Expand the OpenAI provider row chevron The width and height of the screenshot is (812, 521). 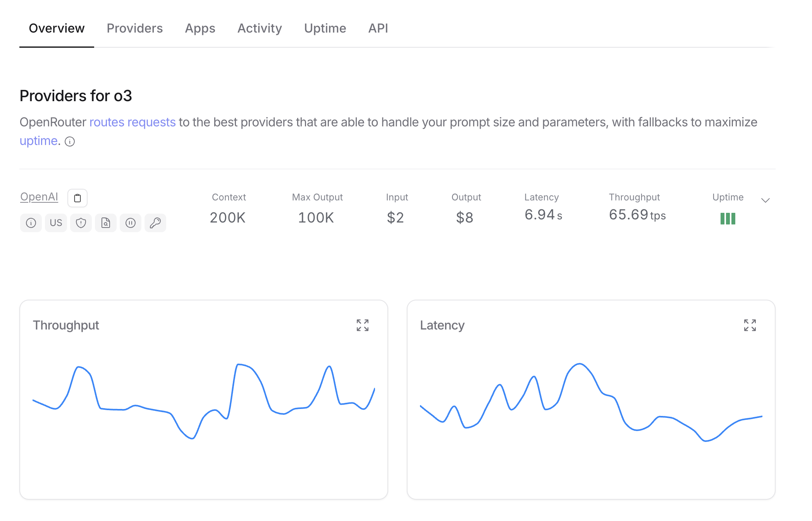pyautogui.click(x=765, y=200)
